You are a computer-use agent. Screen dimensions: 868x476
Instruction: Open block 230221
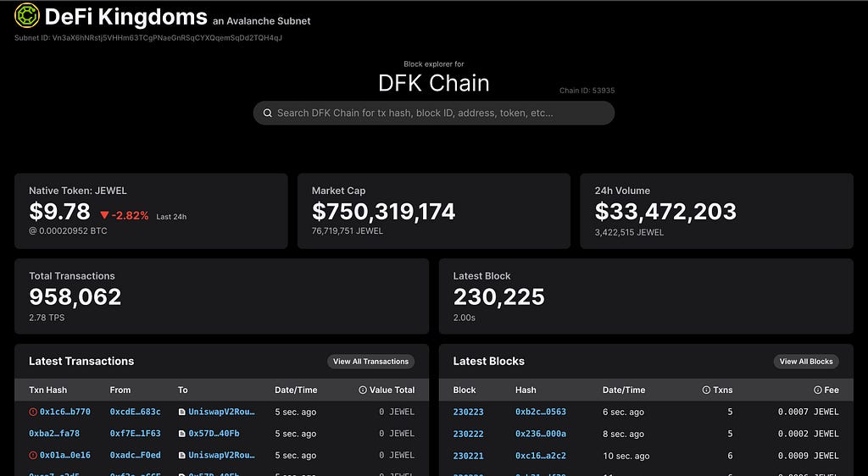[468, 457]
